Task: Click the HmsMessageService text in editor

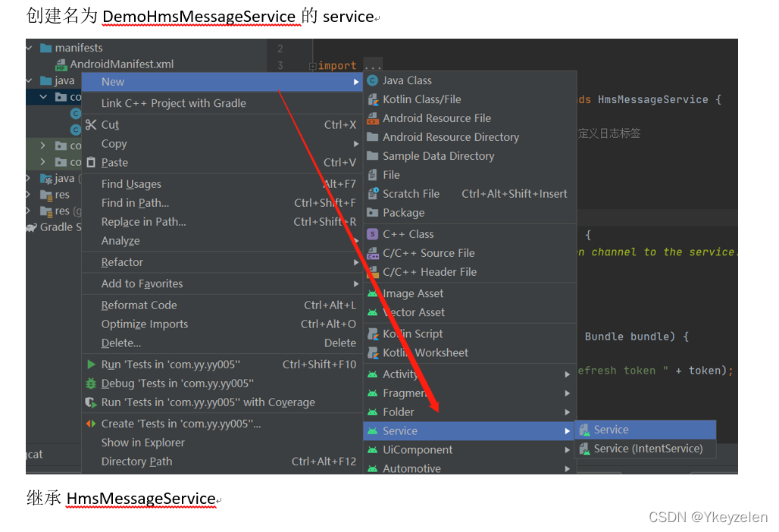Action: point(652,99)
